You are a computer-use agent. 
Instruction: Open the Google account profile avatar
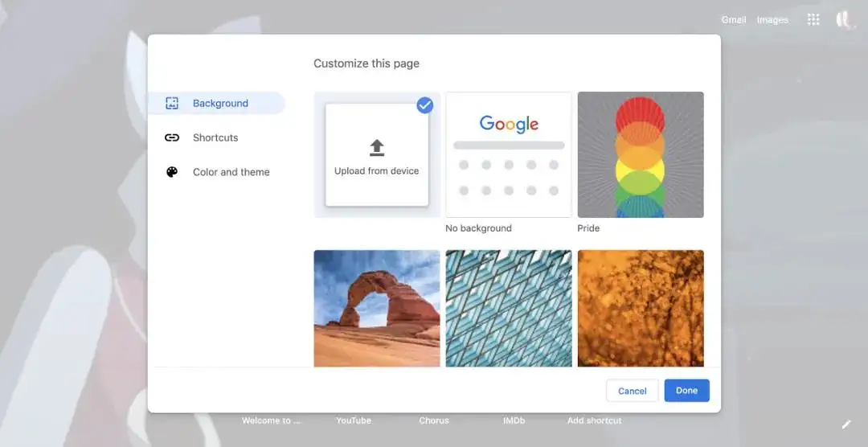point(844,19)
